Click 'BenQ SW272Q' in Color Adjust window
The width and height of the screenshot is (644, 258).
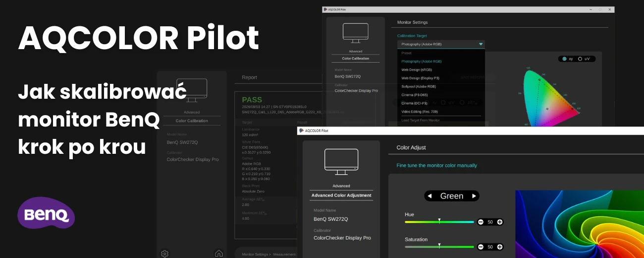coord(331,219)
